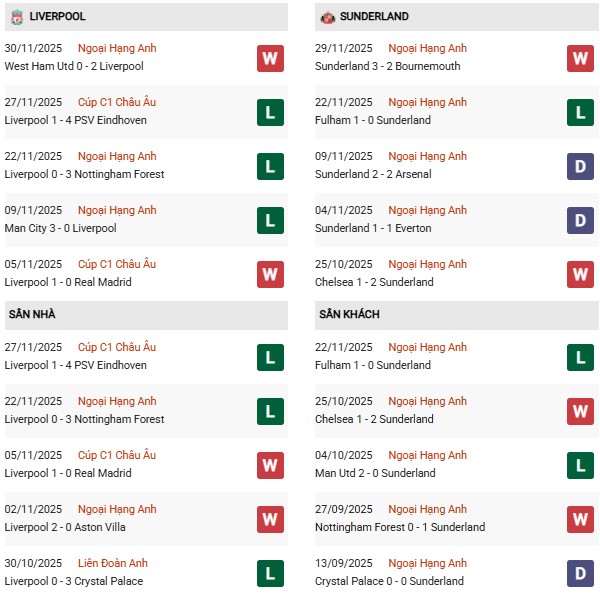Click the Liverpool club crest icon
The width and height of the screenshot is (600, 593).
(16, 17)
